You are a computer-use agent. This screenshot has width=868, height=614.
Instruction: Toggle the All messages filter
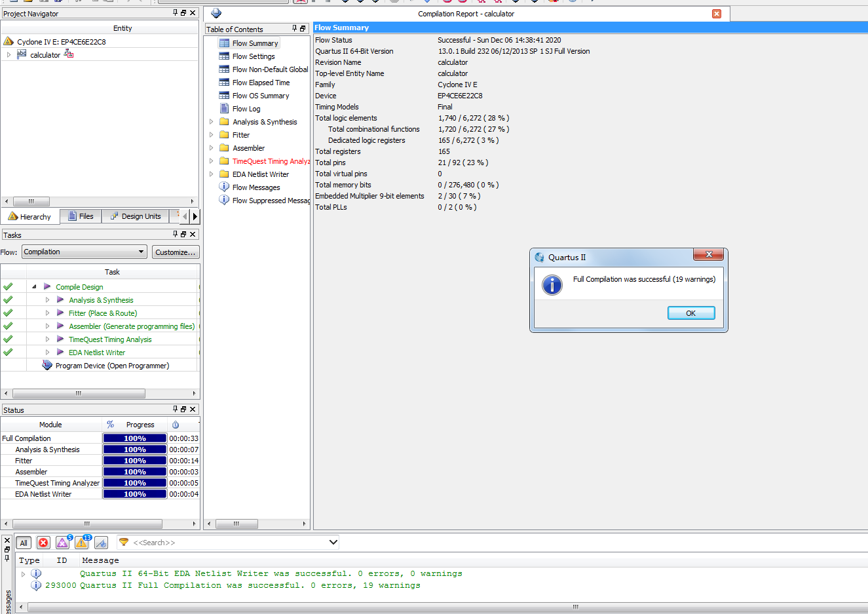[x=24, y=543]
